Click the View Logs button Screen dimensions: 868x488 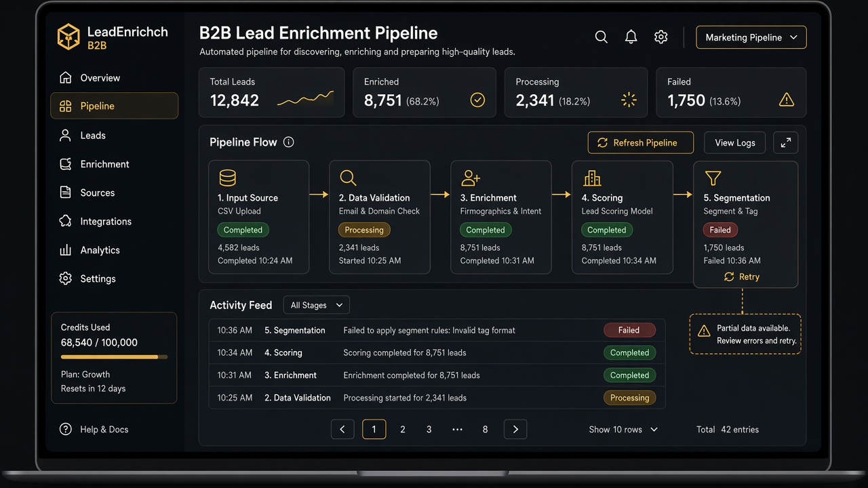(734, 142)
